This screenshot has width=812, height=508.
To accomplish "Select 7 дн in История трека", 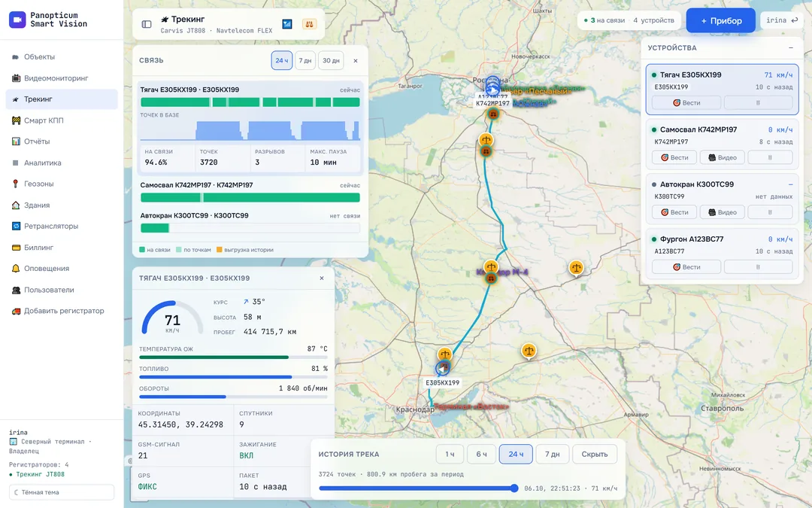I will 552,454.
